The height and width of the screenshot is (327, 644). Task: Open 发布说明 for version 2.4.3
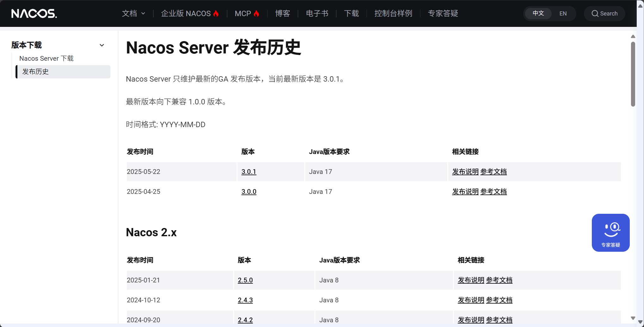pos(471,300)
